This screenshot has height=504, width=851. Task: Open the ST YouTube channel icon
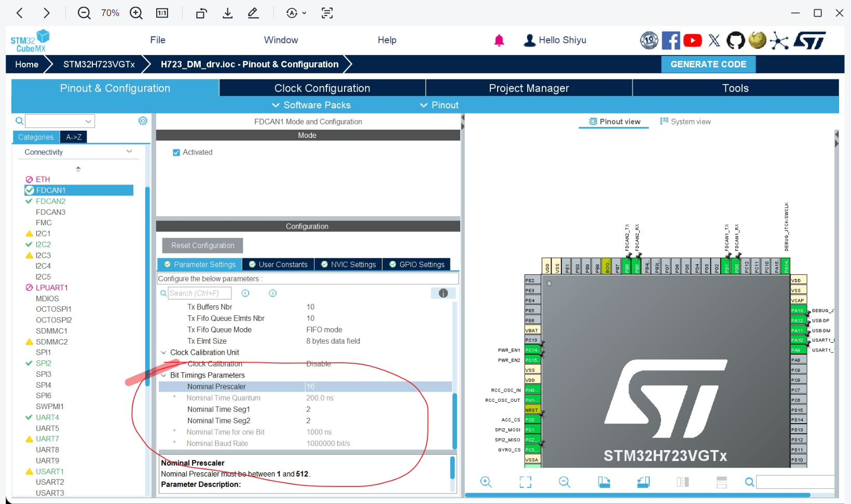click(693, 40)
